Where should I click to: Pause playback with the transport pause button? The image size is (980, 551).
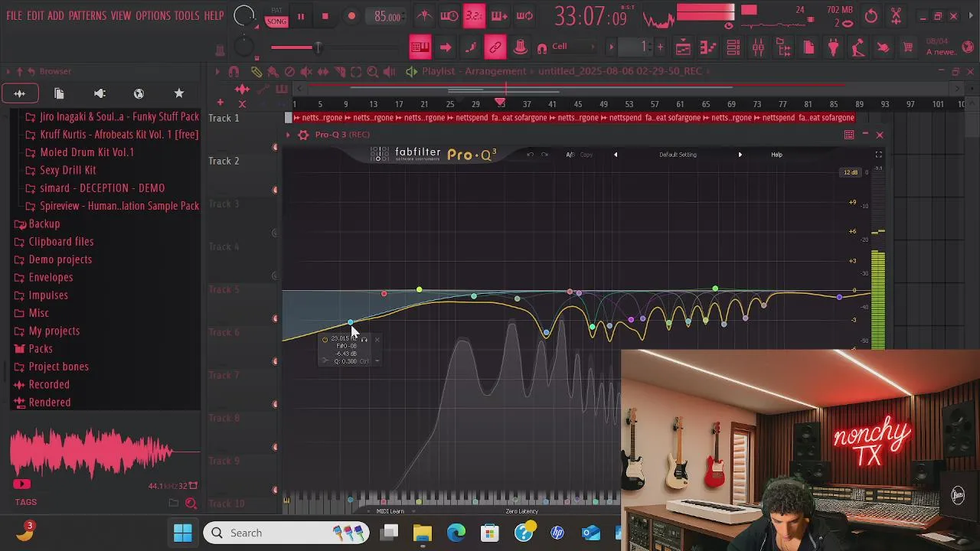click(300, 16)
